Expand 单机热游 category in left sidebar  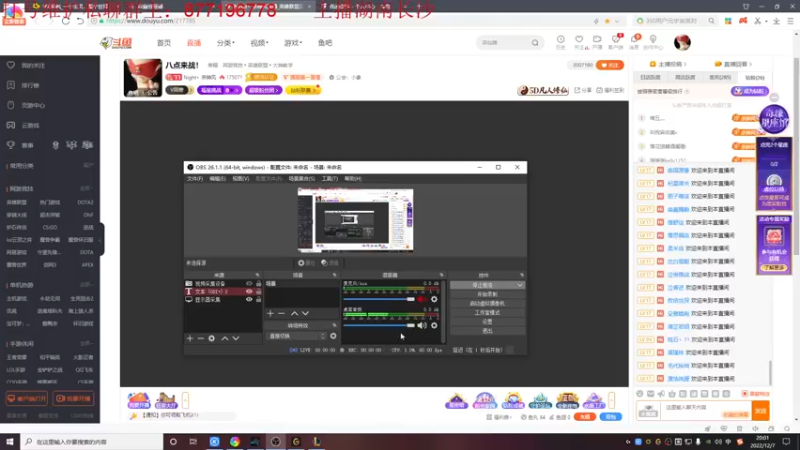(x=86, y=285)
